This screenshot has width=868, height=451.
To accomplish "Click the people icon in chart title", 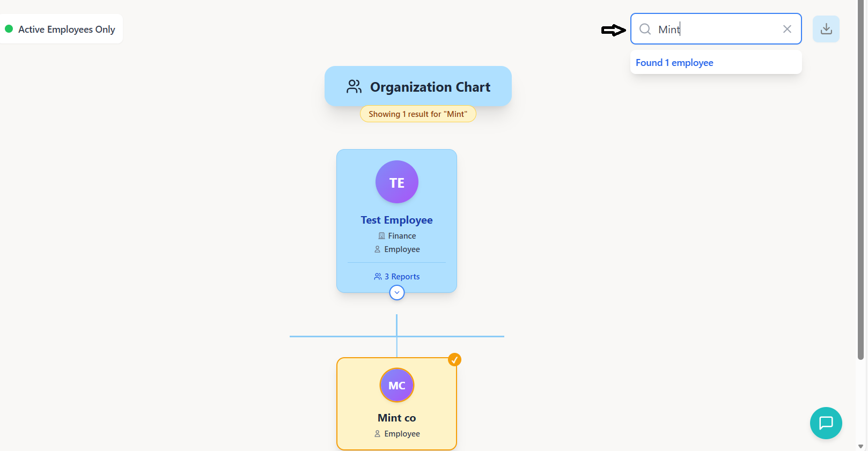I will point(354,87).
